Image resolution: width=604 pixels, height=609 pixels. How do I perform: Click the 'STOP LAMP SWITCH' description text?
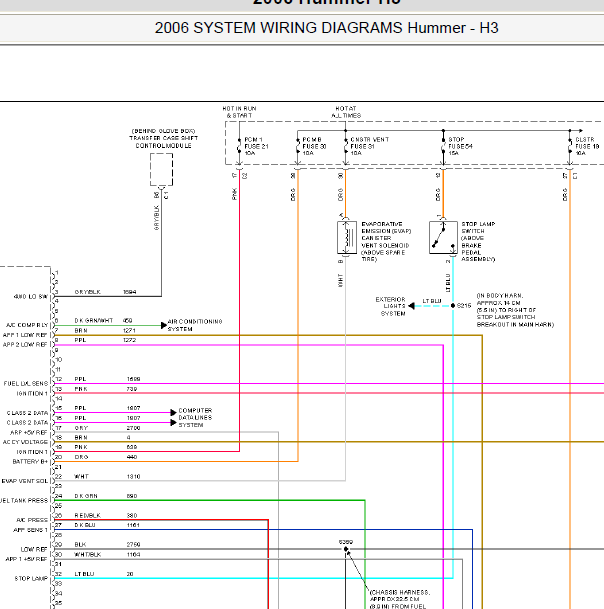(x=478, y=242)
